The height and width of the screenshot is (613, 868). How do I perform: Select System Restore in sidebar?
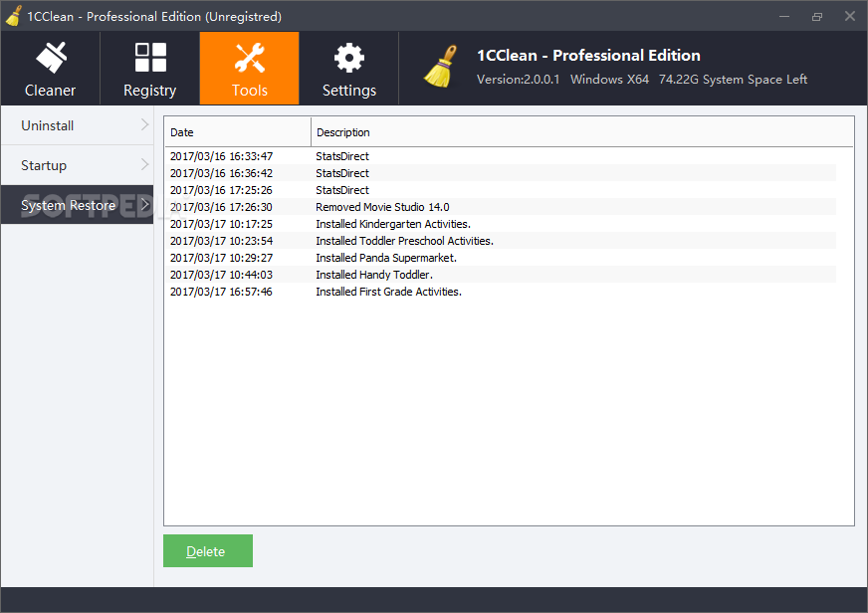[x=77, y=205]
